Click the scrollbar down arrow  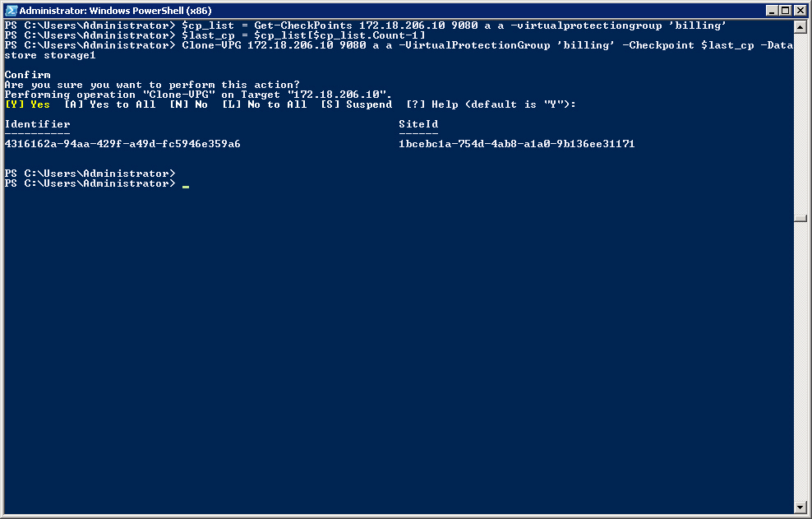pos(800,507)
